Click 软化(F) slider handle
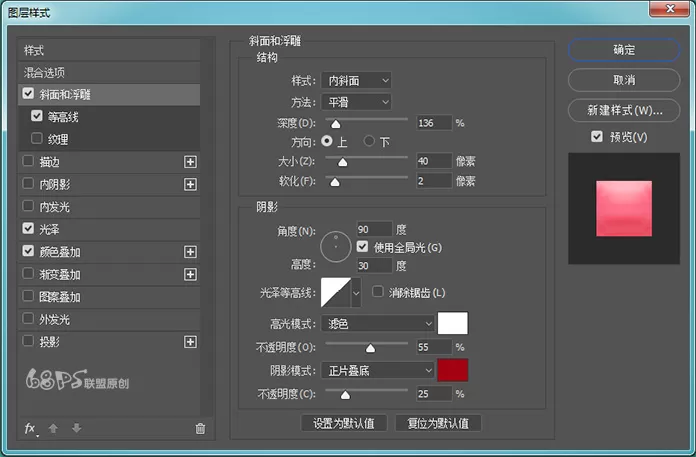696x457 pixels. pyautogui.click(x=335, y=182)
